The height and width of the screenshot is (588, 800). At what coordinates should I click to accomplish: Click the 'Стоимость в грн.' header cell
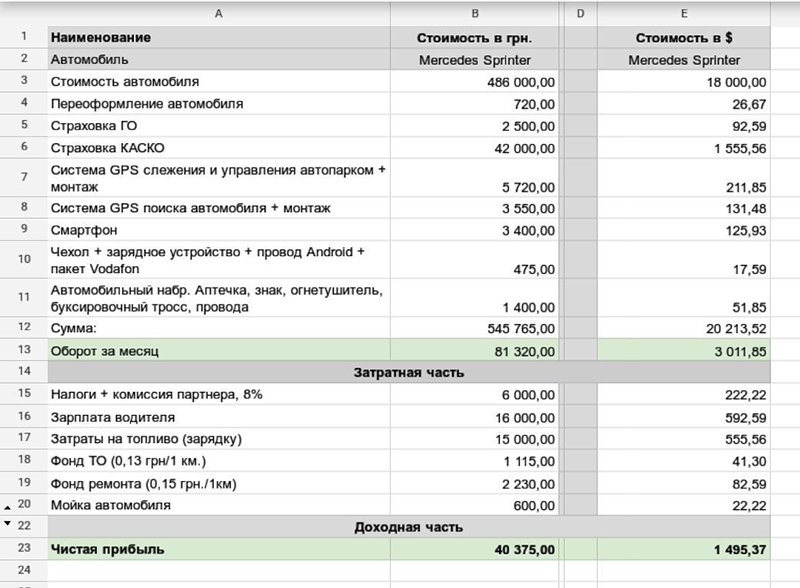point(475,38)
